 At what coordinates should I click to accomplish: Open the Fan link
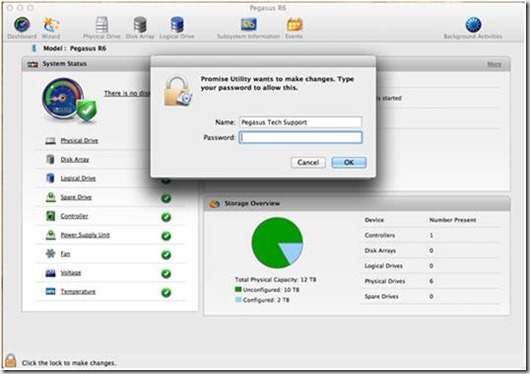click(66, 254)
